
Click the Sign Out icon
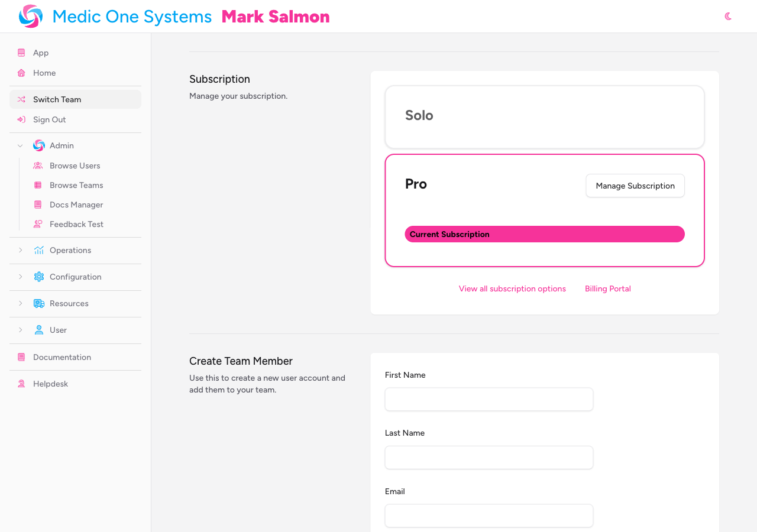tap(20, 119)
